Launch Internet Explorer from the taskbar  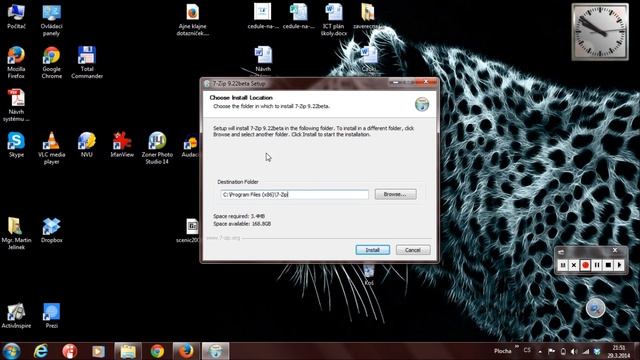point(41,351)
